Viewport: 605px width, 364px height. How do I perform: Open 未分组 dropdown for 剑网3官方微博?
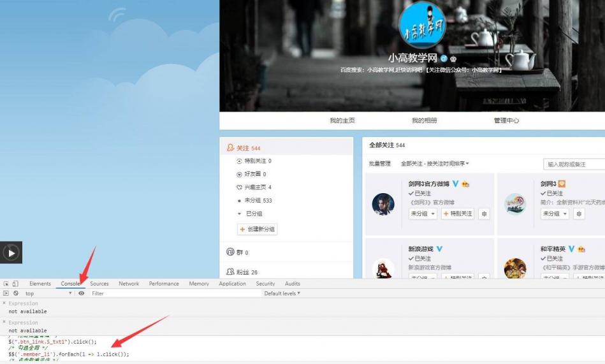click(x=423, y=214)
